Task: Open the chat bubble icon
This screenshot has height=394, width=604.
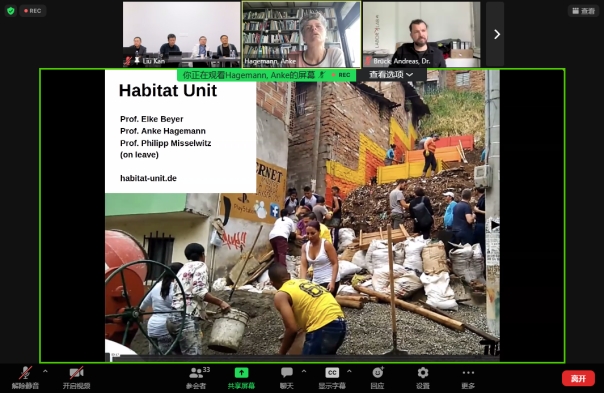Action: [287, 372]
